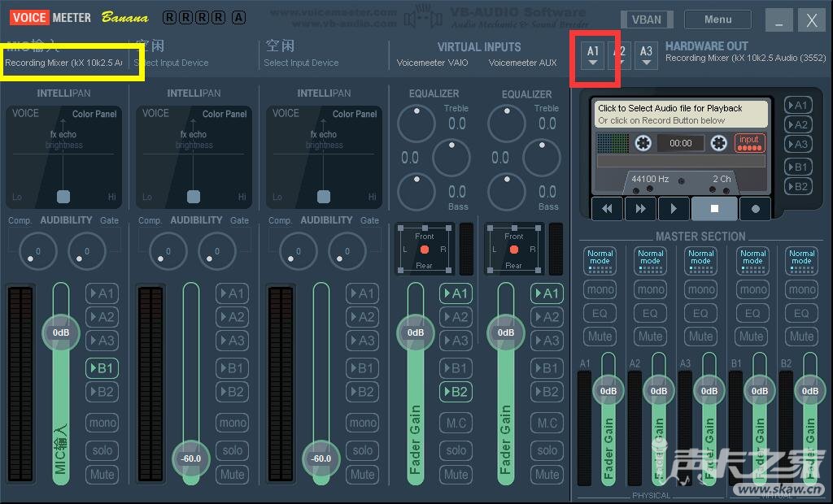Choose Select Input Device for third strip
The width and height of the screenshot is (833, 504).
(301, 63)
